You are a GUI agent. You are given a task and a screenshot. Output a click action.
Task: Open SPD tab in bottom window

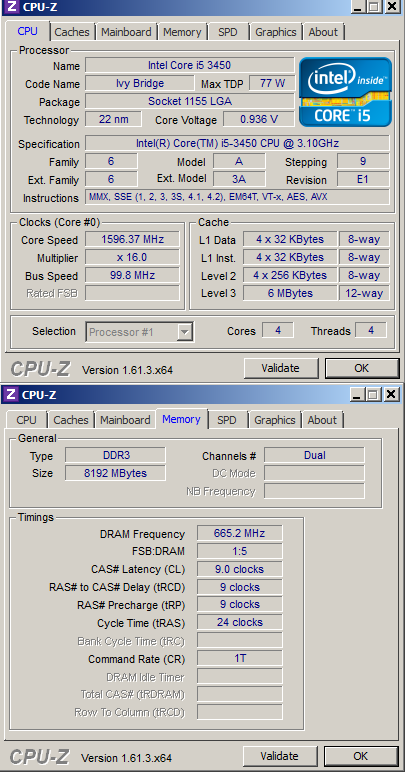[x=227, y=420]
